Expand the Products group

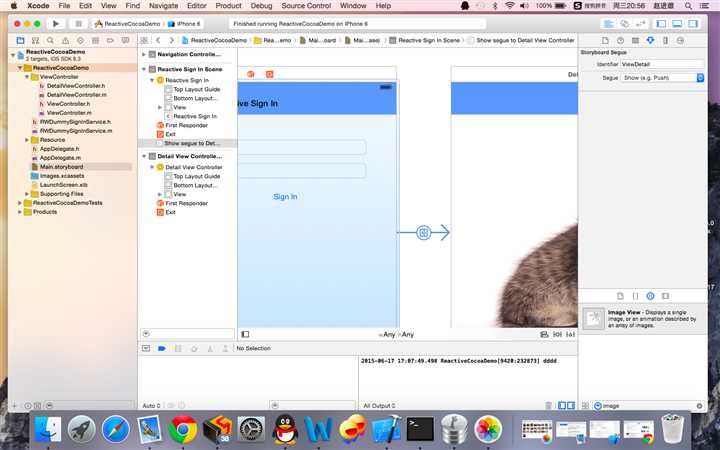(20, 212)
